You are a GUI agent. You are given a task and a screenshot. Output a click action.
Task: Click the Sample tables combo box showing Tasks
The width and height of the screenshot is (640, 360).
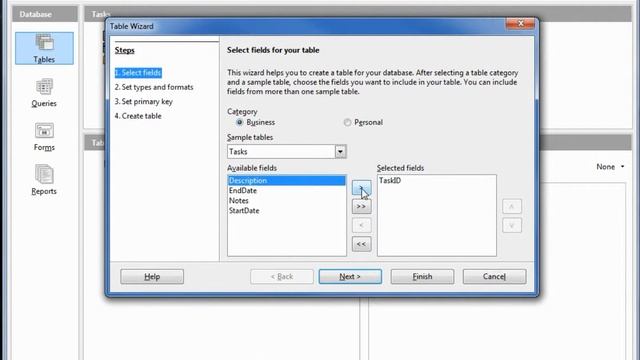287,152
